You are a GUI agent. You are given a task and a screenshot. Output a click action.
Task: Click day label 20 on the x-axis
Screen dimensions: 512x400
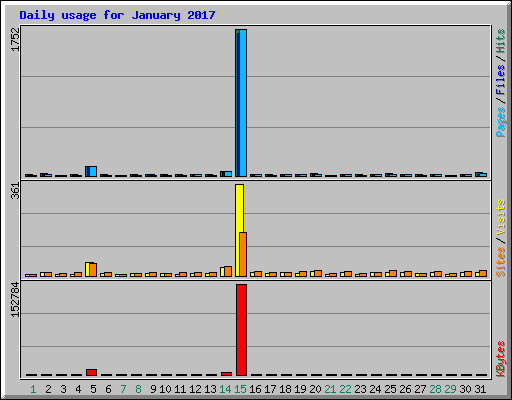point(315,389)
